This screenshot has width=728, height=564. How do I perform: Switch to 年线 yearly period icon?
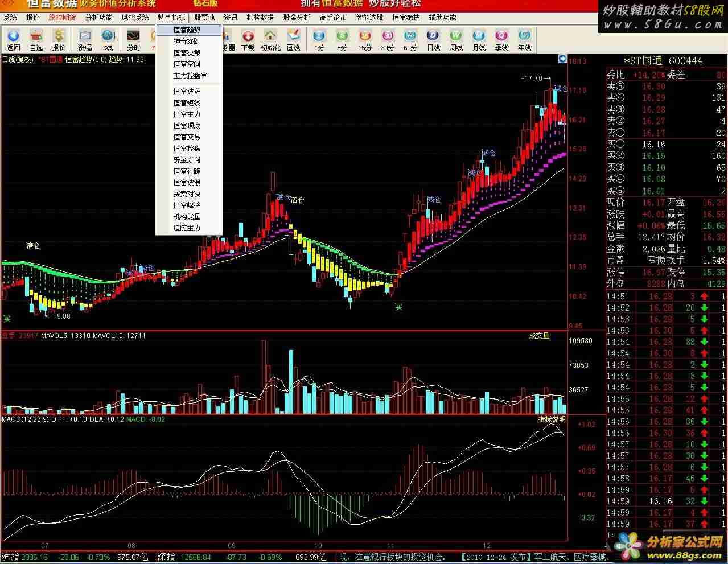coord(524,40)
